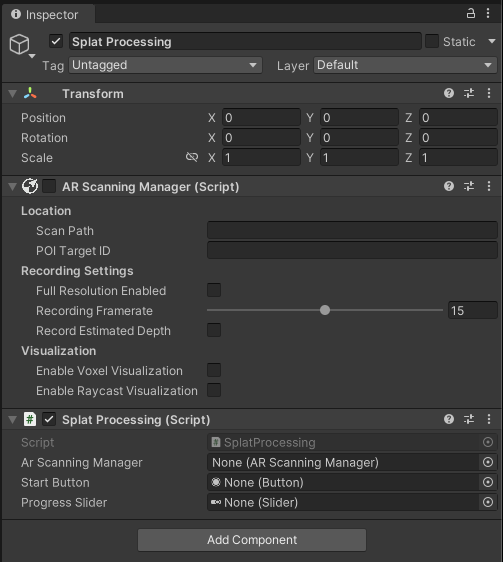
Task: Click the Recording Framerate value field 15
Action: (x=473, y=310)
